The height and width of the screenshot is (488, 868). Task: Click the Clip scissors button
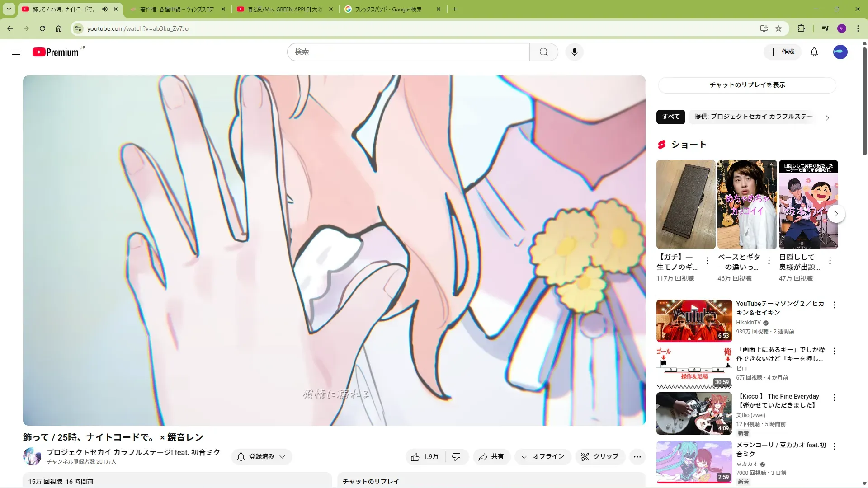click(599, 457)
